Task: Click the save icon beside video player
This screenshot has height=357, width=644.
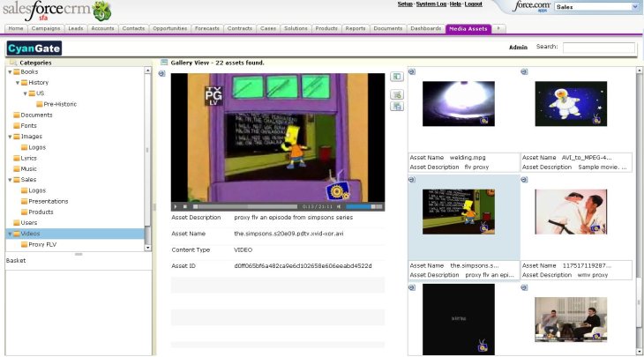Action: coord(397,107)
